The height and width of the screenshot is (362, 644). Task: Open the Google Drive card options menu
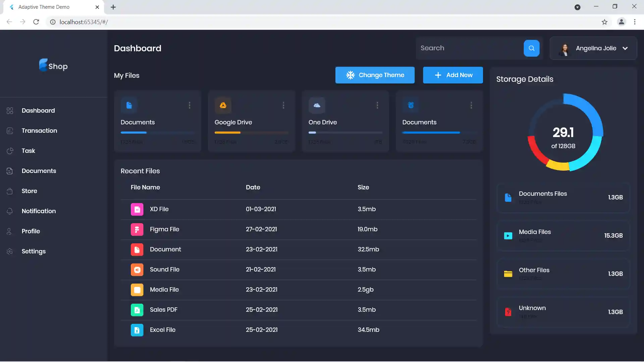[x=283, y=106]
